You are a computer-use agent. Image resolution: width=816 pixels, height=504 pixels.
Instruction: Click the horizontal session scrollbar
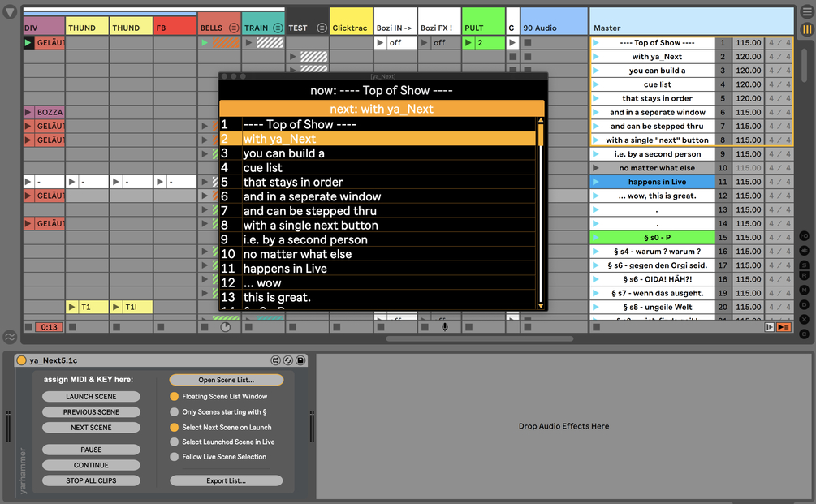480,338
